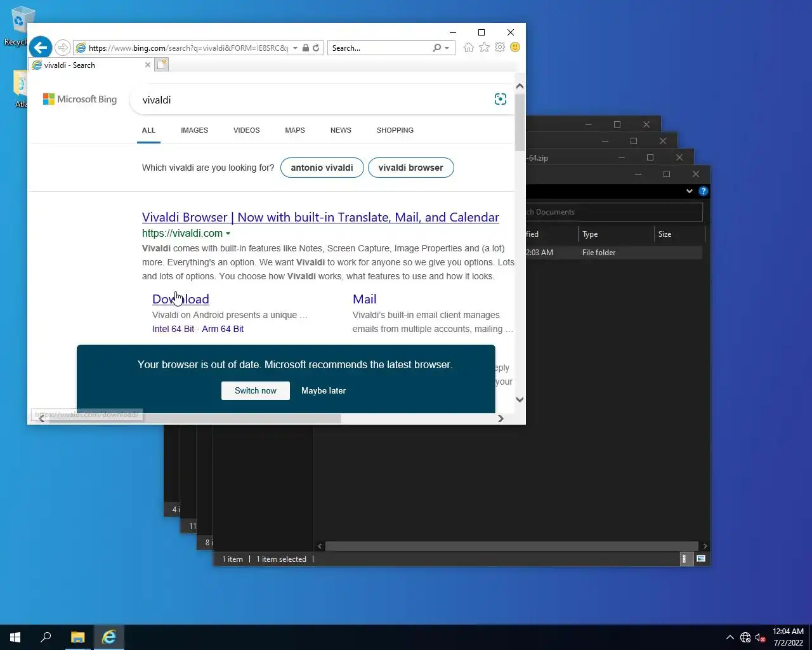Open Internet Explorer tools gear

click(500, 48)
